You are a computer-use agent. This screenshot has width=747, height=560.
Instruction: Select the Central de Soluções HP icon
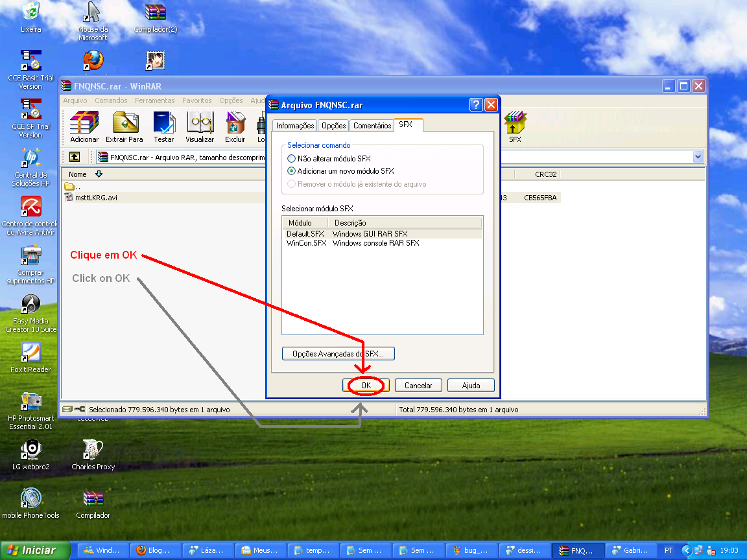(x=30, y=167)
